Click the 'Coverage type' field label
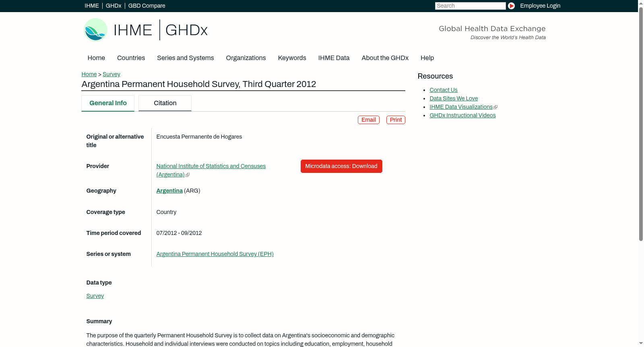 [106, 212]
